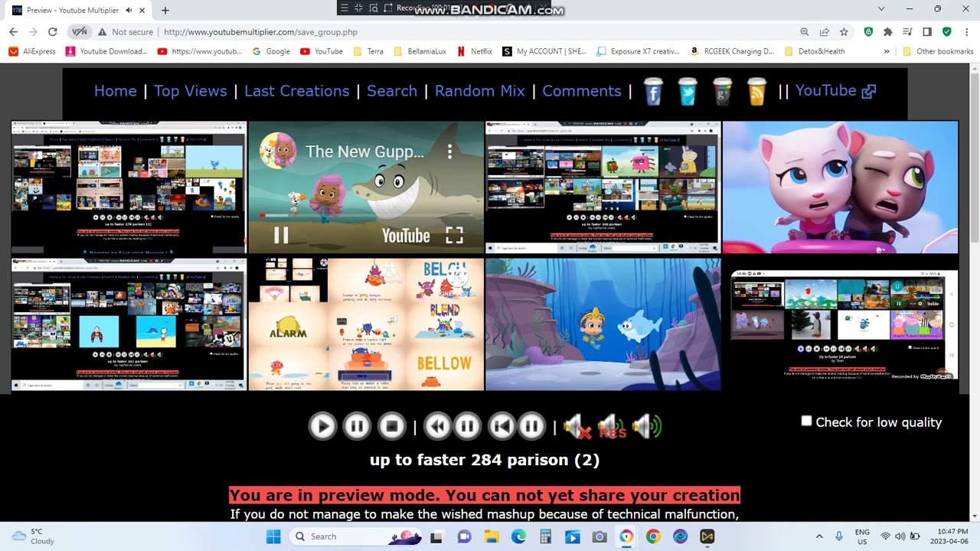Go to the Home page link
Viewport: 980px width, 551px height.
point(115,91)
